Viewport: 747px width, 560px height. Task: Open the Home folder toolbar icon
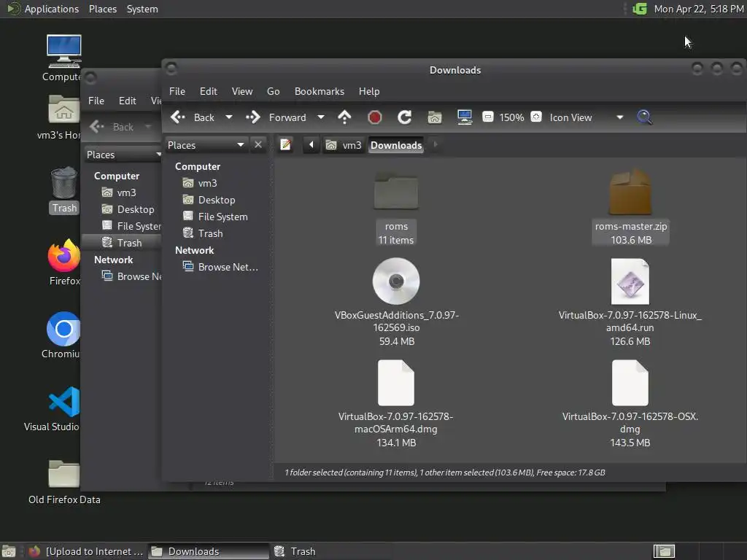[435, 117]
